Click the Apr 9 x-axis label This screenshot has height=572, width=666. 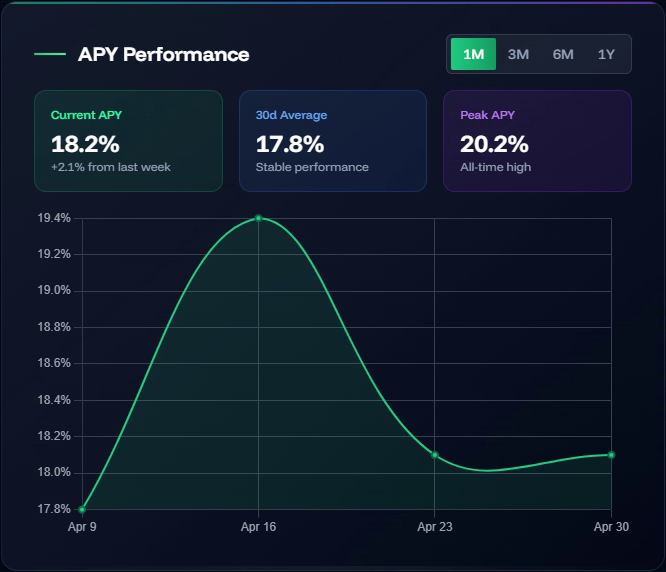(82, 527)
